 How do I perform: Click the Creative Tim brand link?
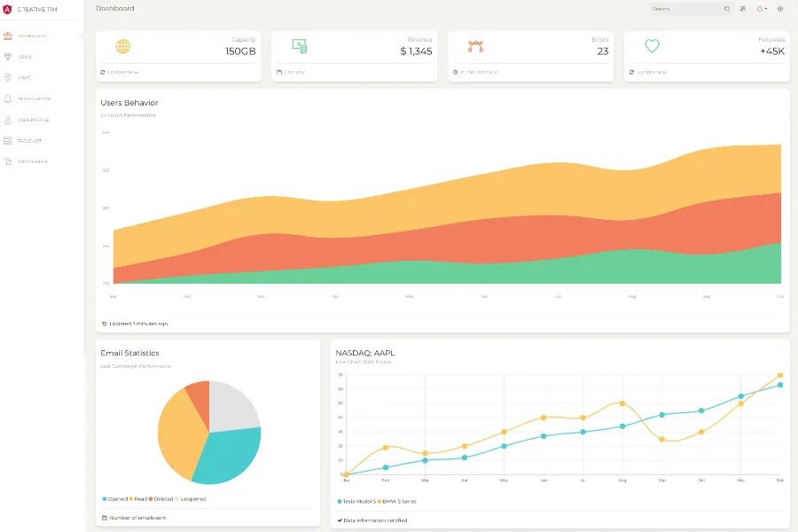pos(37,9)
